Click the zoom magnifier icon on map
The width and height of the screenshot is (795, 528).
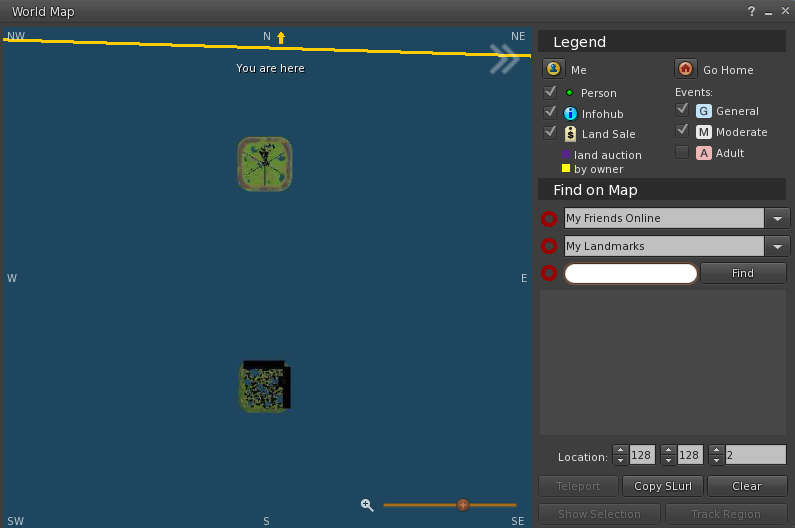click(x=367, y=505)
